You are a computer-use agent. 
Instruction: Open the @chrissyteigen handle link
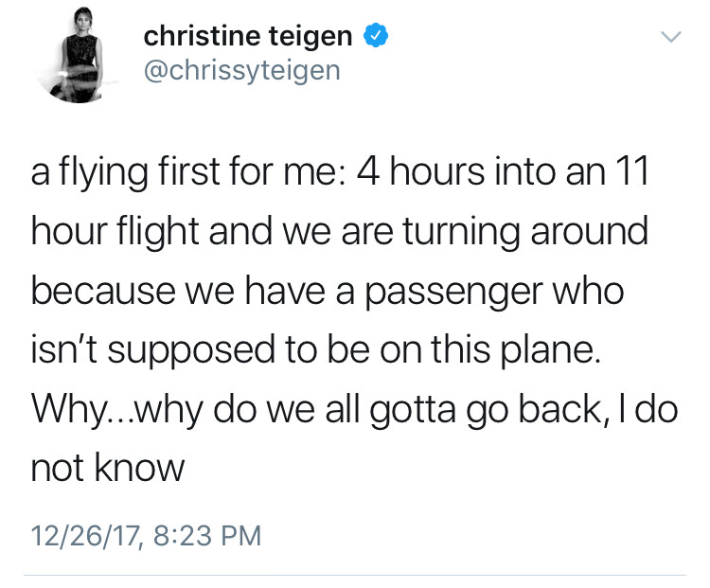pyautogui.click(x=241, y=70)
